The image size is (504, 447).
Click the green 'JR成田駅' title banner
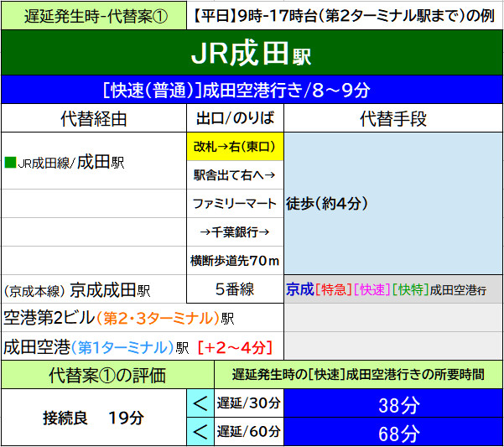[252, 53]
